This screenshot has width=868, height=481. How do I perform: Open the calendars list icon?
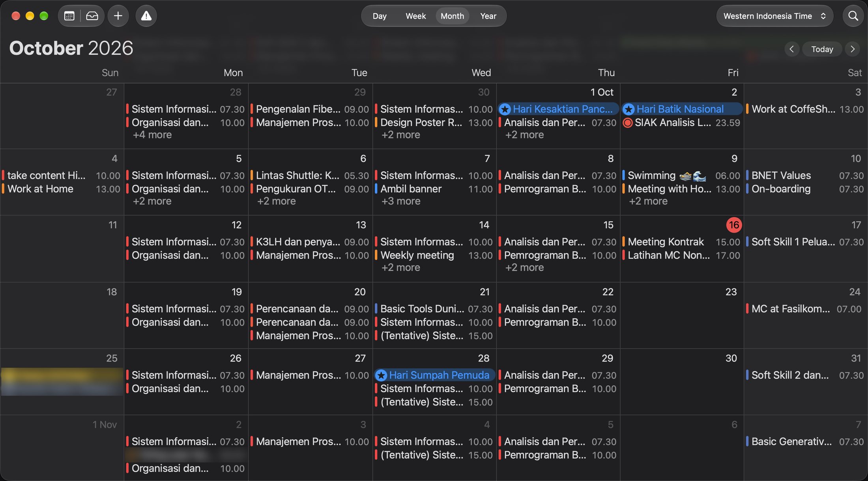pyautogui.click(x=69, y=16)
